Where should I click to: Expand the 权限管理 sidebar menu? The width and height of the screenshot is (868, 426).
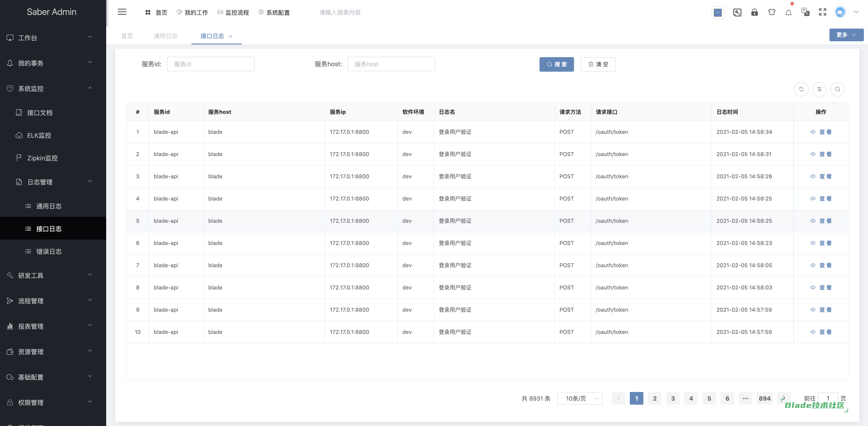pyautogui.click(x=53, y=402)
